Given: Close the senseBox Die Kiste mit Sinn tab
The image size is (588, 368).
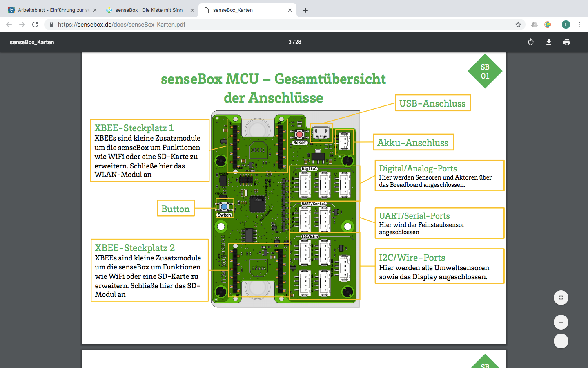Looking at the screenshot, I should (x=192, y=10).
